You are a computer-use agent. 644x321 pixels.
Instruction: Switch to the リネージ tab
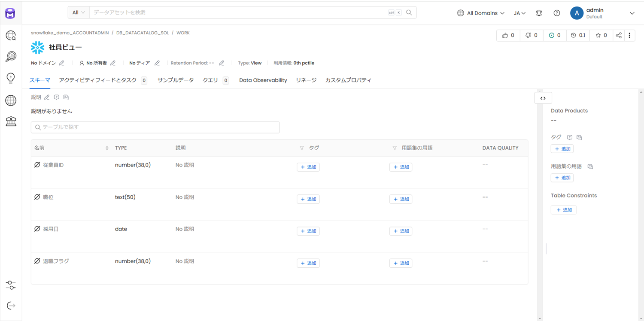(x=306, y=80)
